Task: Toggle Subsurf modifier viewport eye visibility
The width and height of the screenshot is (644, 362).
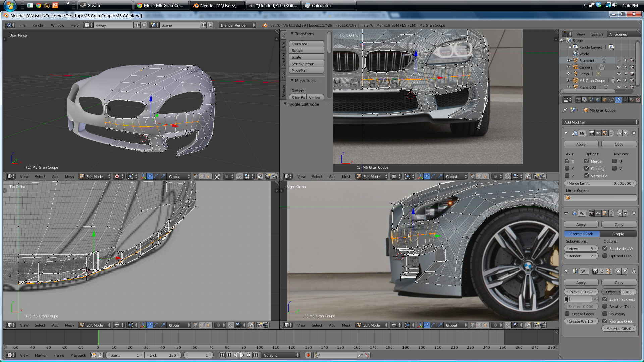Action: click(x=598, y=213)
